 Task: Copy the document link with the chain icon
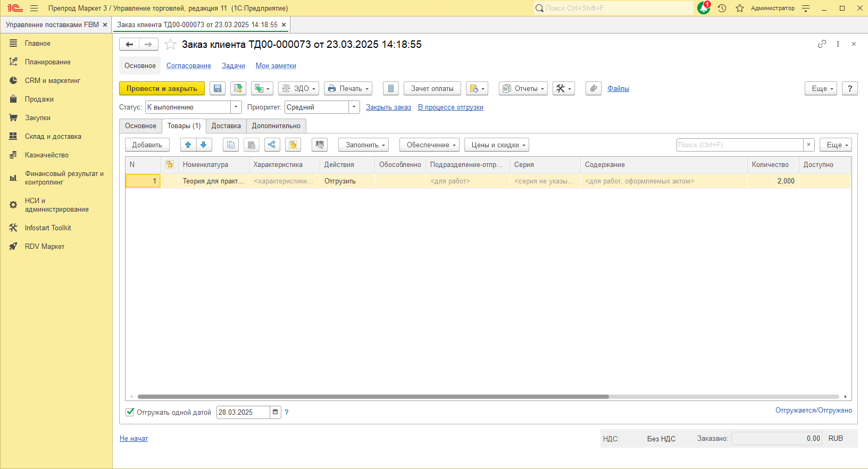click(x=822, y=44)
